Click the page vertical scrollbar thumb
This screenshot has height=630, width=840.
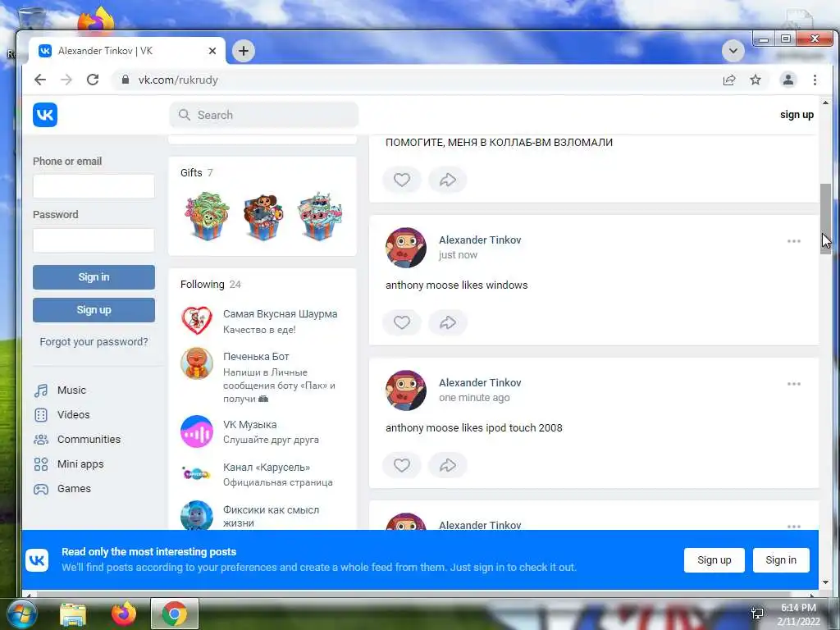point(825,220)
